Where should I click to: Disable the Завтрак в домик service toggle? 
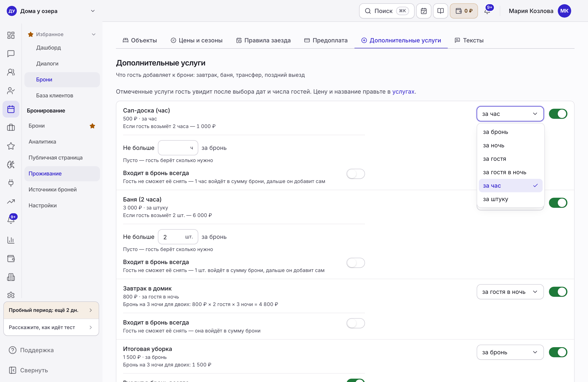[x=558, y=292]
